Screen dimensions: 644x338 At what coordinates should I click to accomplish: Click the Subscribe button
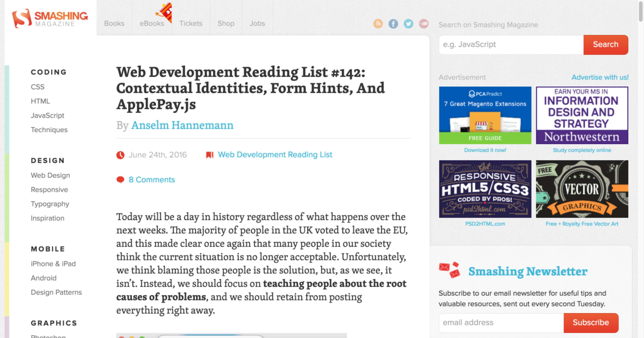point(591,323)
